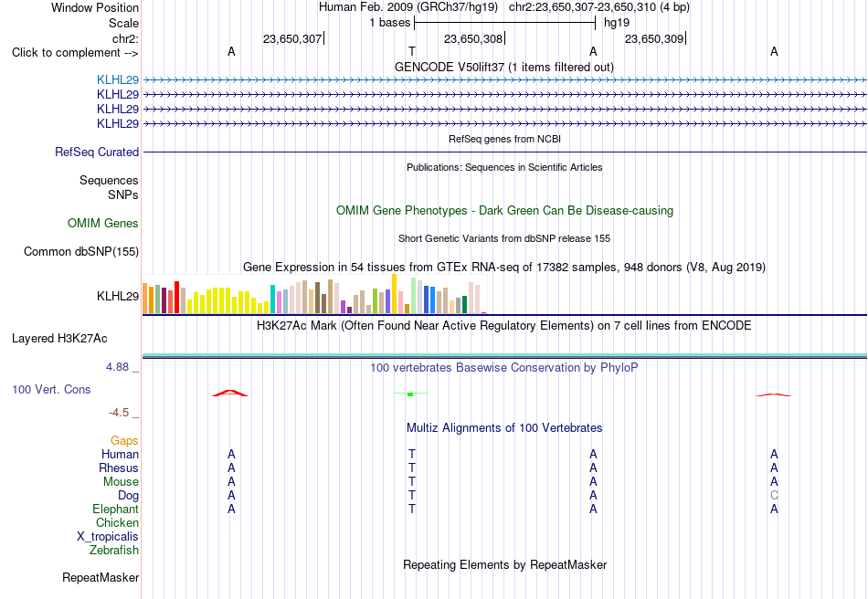Click the cyan bar in GTEx expression chart
This screenshot has height=599, width=868.
tap(272, 299)
